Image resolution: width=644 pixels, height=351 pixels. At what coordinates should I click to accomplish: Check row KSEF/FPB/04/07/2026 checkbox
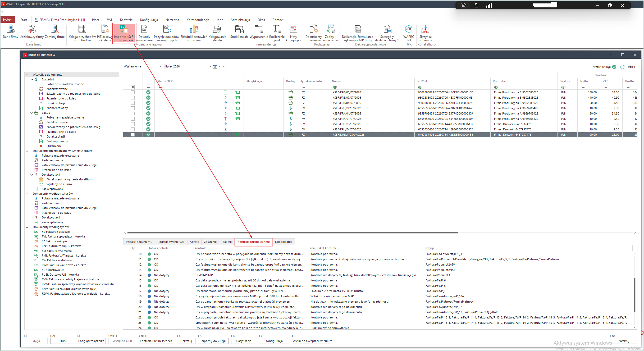coord(133,103)
